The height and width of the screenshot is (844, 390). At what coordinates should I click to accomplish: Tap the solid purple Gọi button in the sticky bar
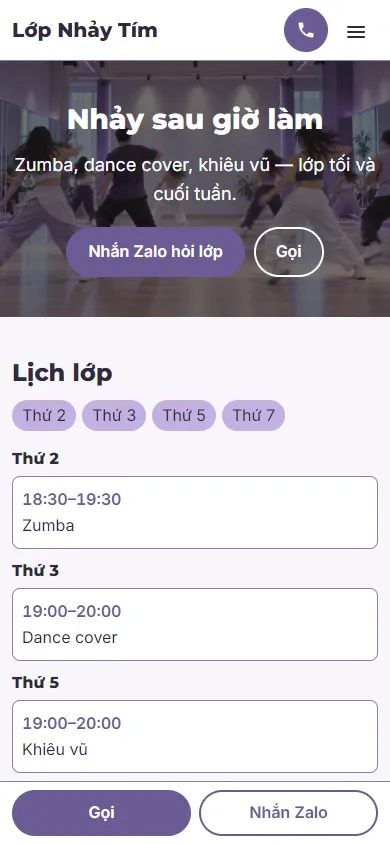tap(102, 813)
